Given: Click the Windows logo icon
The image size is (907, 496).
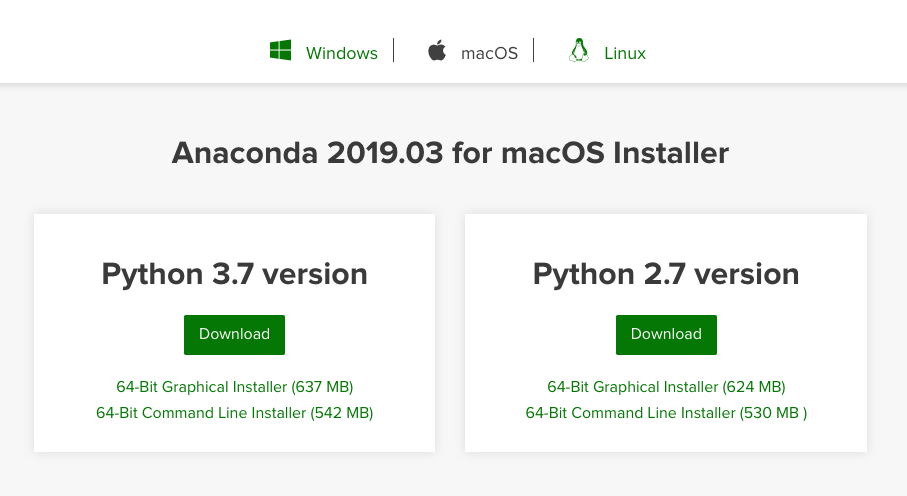Looking at the screenshot, I should pos(280,50).
